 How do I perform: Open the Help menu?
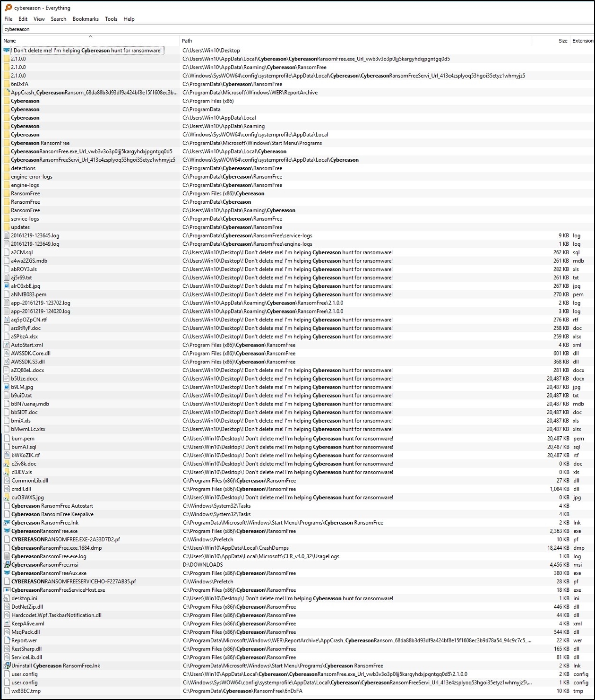pyautogui.click(x=129, y=19)
